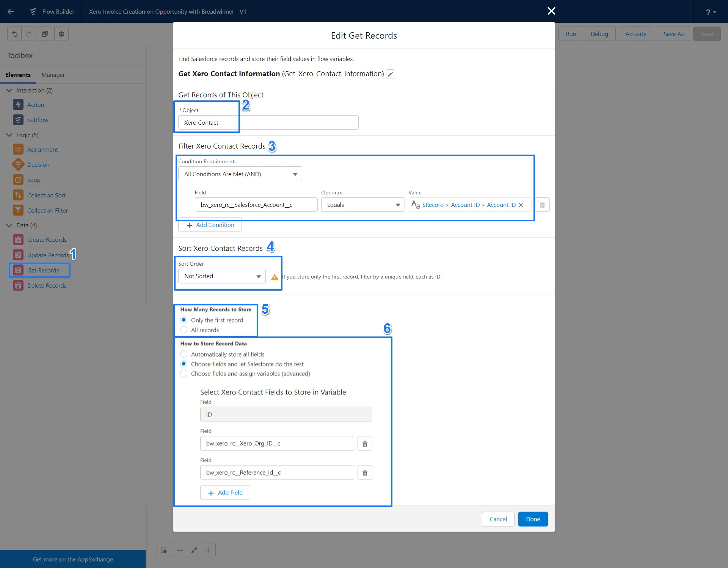This screenshot has height=568, width=728.
Task: Close the Edit Get Records dialog
Action: pos(551,11)
